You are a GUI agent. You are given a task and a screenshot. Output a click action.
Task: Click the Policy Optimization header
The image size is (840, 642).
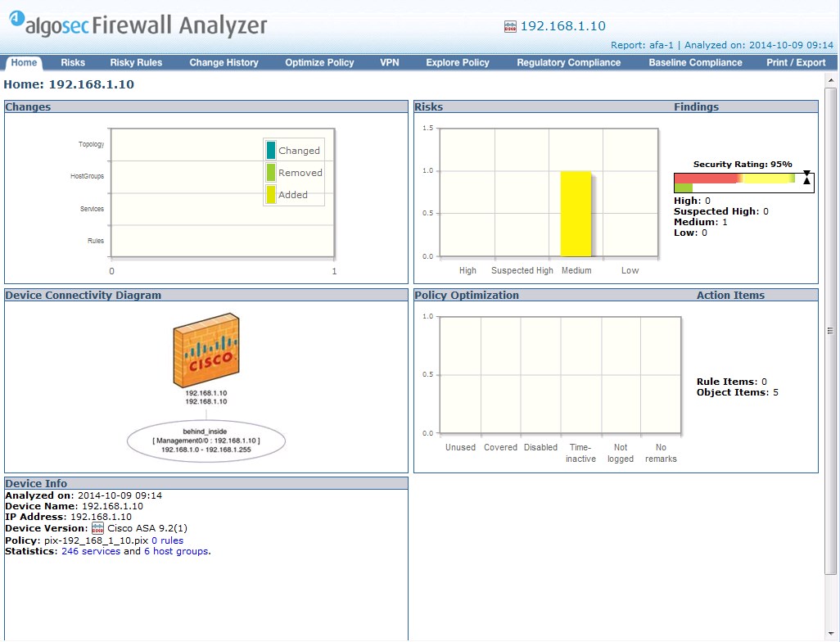pyautogui.click(x=467, y=295)
